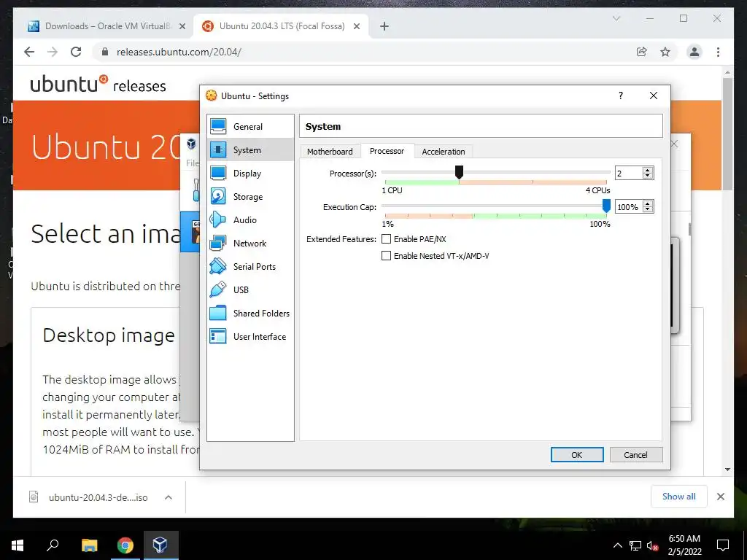
Task: Reload the Ubuntu releases page
Action: 76,52
